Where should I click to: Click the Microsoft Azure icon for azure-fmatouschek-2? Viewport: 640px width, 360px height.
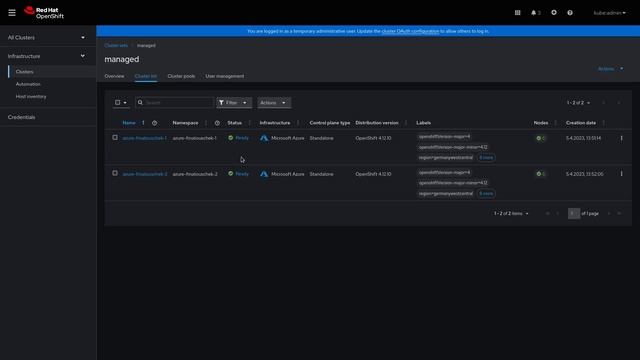[264, 174]
